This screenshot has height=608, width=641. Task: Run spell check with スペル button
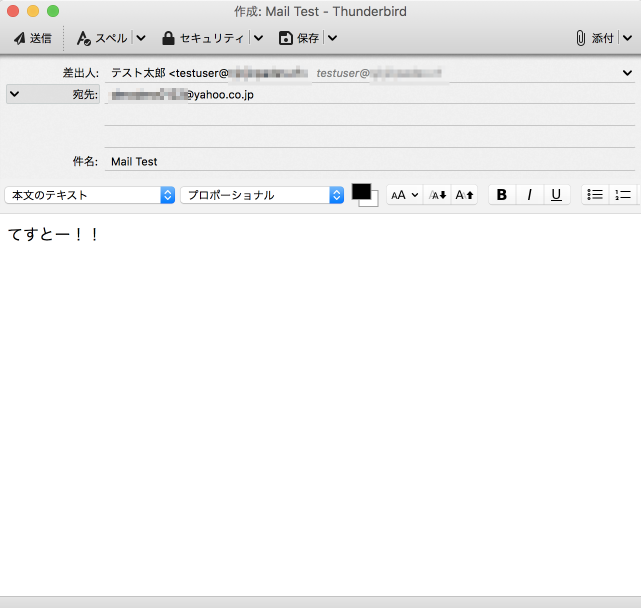click(x=102, y=38)
